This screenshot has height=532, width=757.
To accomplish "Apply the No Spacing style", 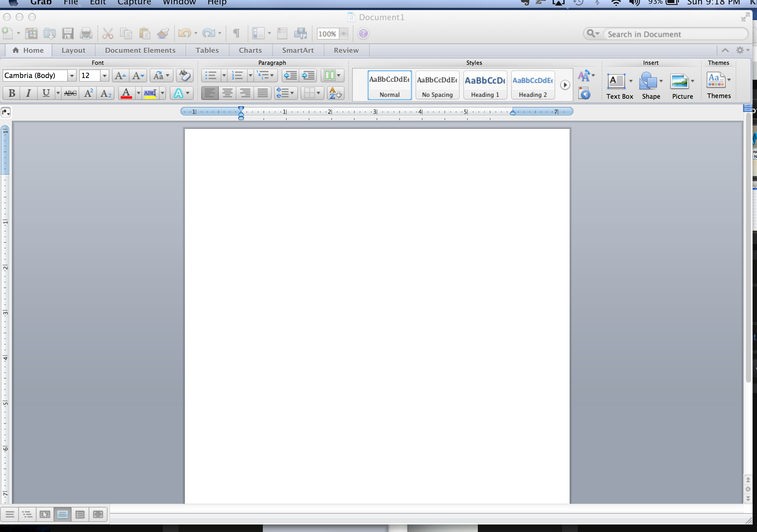I will (437, 85).
